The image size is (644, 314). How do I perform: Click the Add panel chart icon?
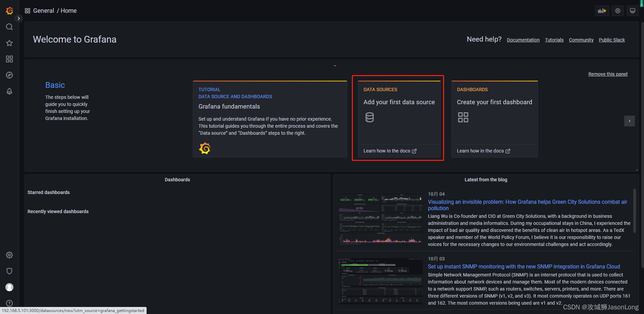point(602,11)
